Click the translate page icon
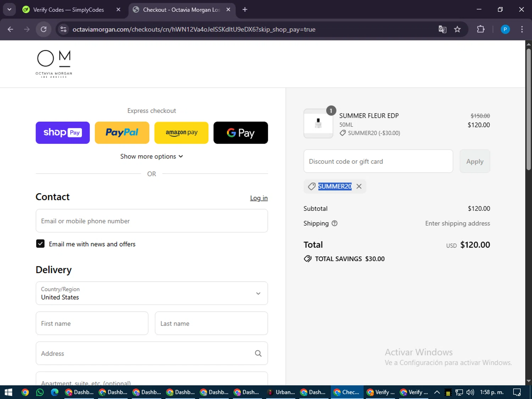Image resolution: width=532 pixels, height=399 pixels. pyautogui.click(x=442, y=29)
